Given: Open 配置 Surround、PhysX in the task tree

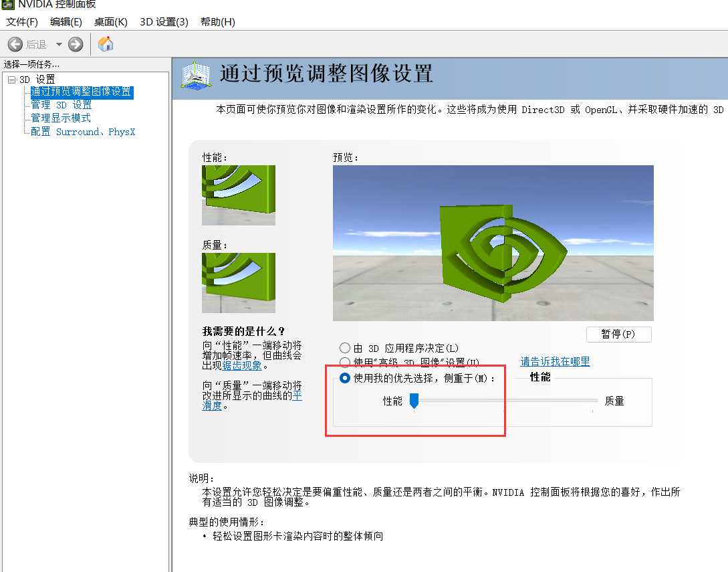Looking at the screenshot, I should pos(83,132).
